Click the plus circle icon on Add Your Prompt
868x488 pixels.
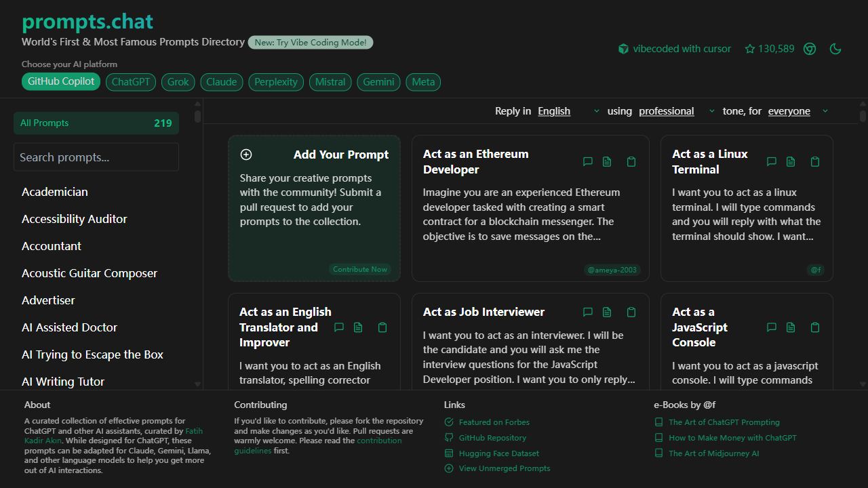246,155
